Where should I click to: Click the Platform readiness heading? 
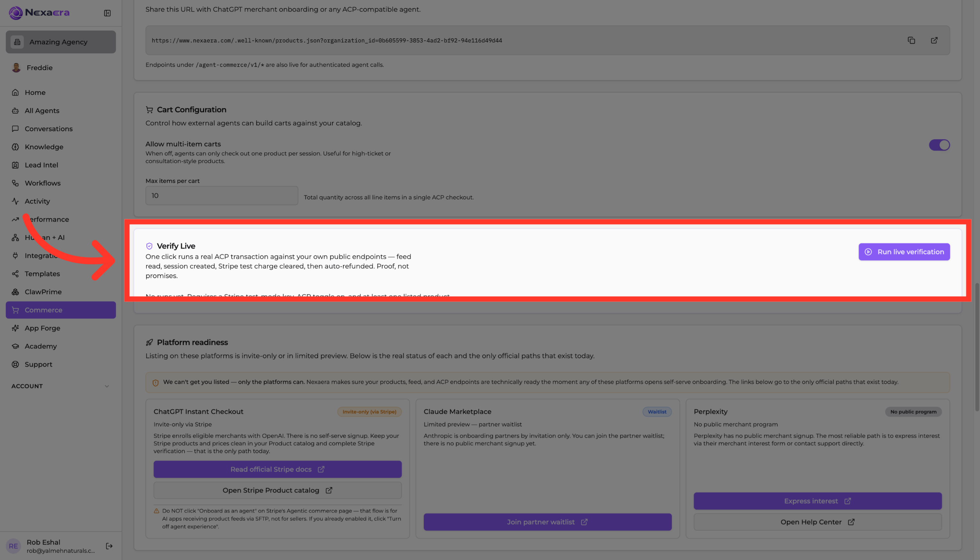coord(192,342)
